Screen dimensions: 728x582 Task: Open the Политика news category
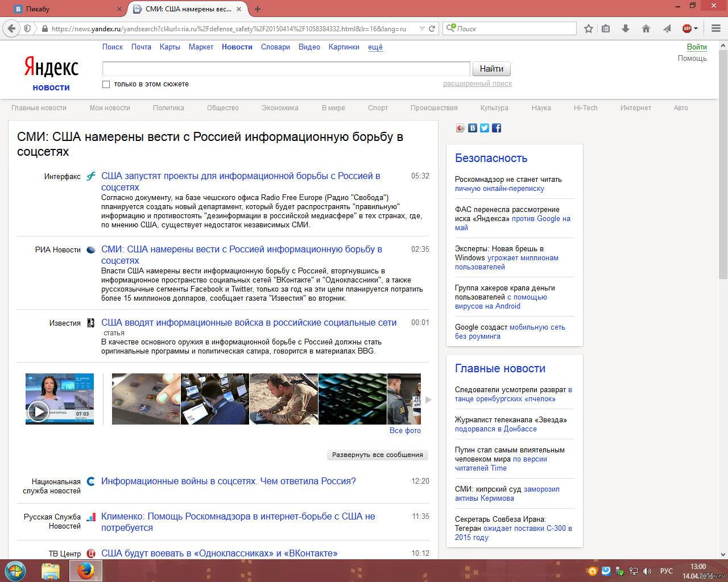(168, 108)
